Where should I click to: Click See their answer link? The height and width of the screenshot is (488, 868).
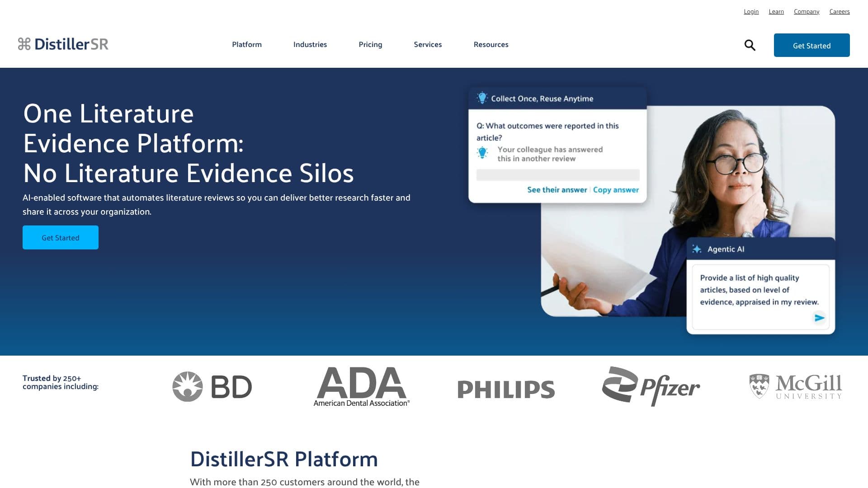pyautogui.click(x=557, y=190)
